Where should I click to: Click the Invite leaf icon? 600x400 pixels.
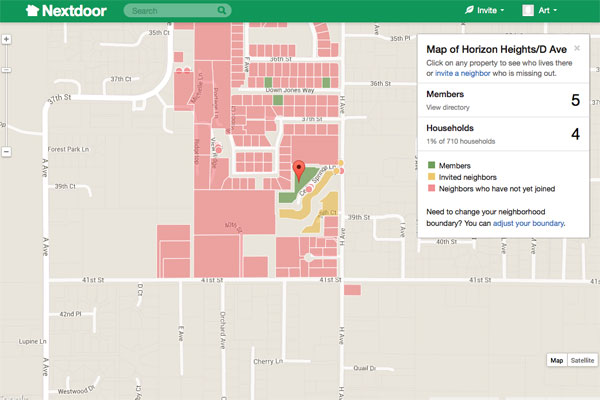[x=469, y=10]
